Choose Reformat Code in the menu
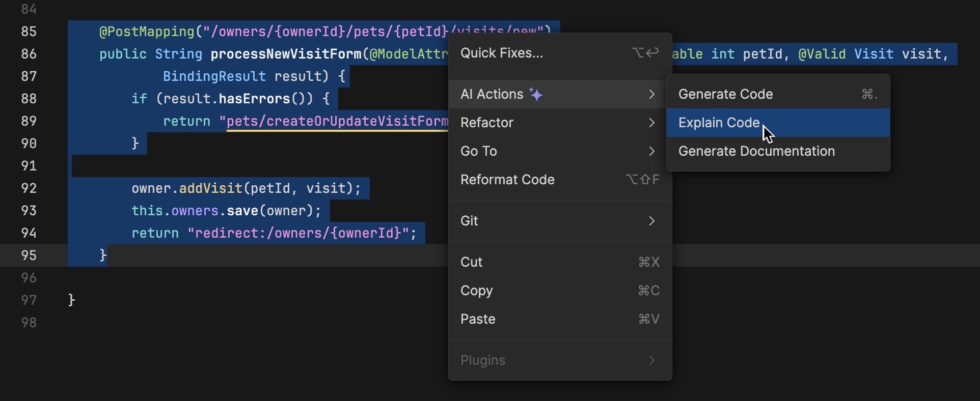980x401 pixels. click(507, 180)
